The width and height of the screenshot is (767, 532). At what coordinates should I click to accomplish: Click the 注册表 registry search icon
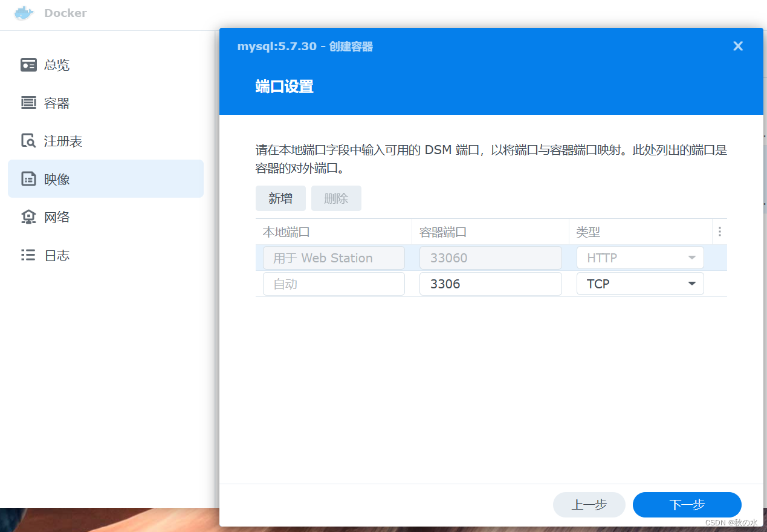(x=28, y=141)
